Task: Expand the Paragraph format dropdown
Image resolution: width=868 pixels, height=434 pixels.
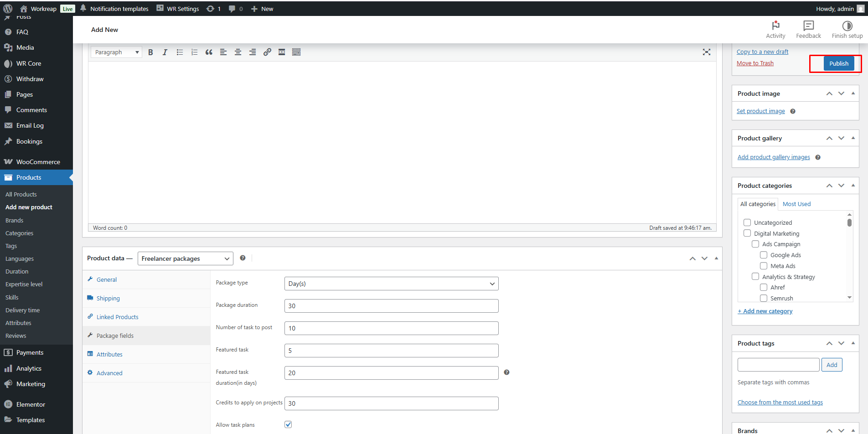Action: pyautogui.click(x=116, y=52)
